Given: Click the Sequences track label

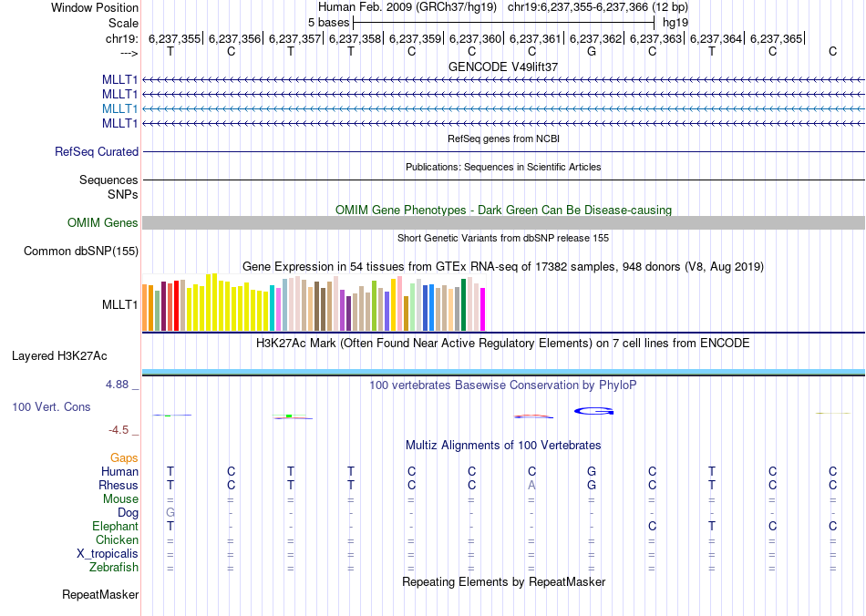Looking at the screenshot, I should click(x=108, y=180).
